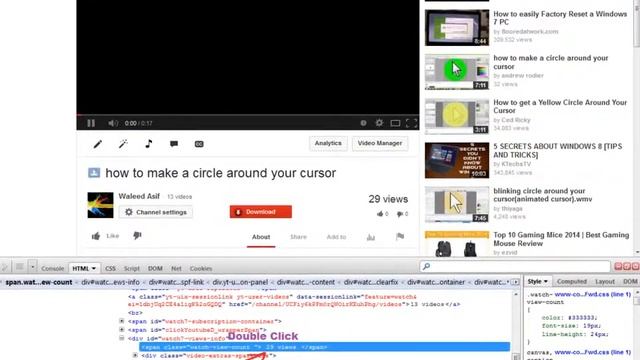This screenshot has width=640, height=360.
Task: Open audio music note icon
Action: click(x=149, y=144)
